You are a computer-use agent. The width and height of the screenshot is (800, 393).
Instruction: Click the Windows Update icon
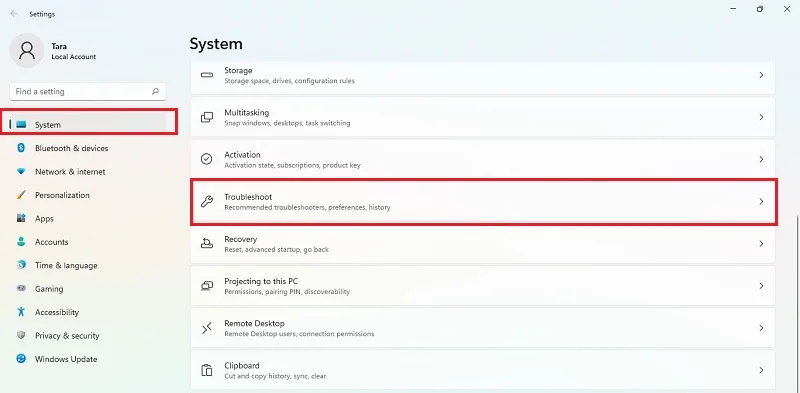[21, 359]
